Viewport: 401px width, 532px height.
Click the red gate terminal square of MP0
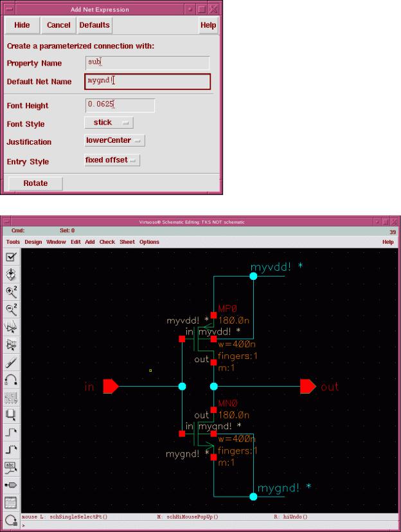[x=182, y=339]
